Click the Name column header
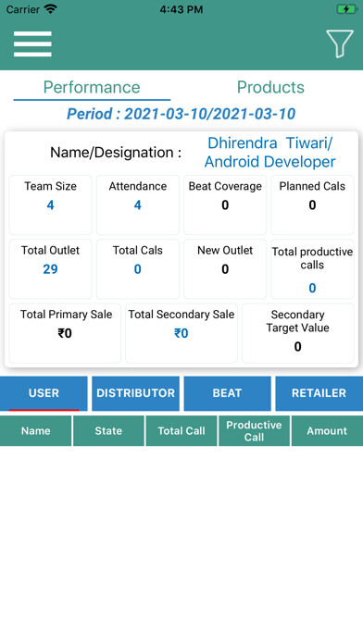Viewport: 363px width, 644px height. 36,431
